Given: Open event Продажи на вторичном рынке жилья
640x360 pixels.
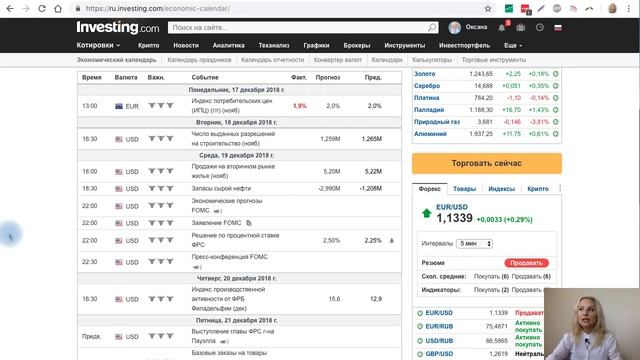Looking at the screenshot, I should tap(233, 171).
